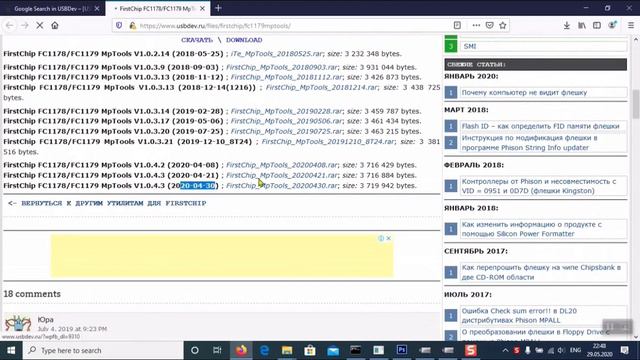The image size is (640, 360).
Task: Switch ENG input language indicator
Action: pos(576,350)
